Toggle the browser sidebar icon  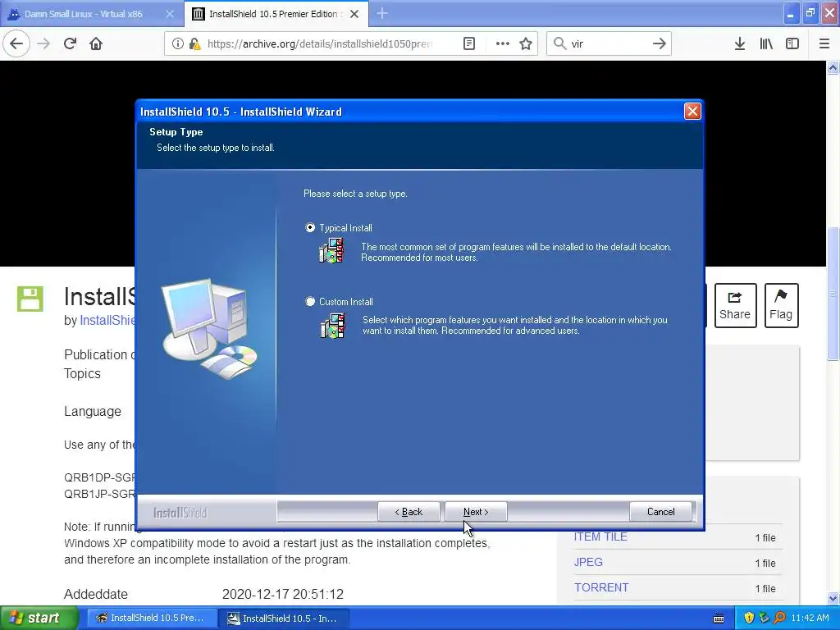coord(792,43)
